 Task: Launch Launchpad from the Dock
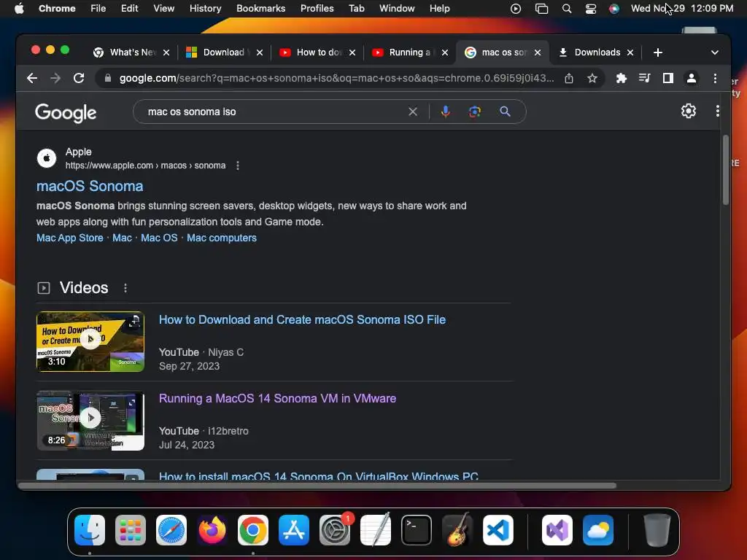click(131, 530)
